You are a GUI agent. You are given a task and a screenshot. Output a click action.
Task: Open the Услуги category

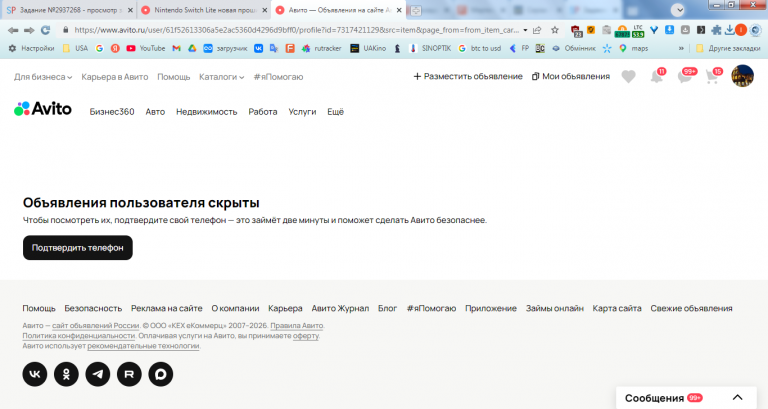click(302, 112)
